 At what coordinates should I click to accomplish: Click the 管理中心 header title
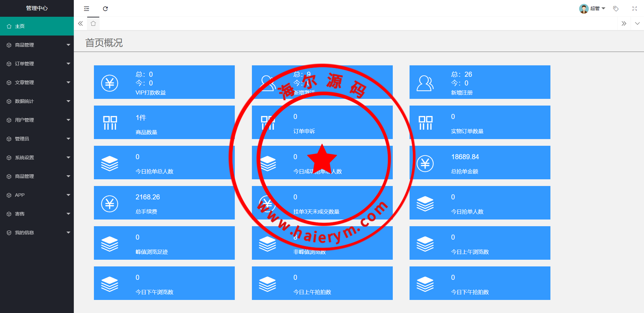37,8
